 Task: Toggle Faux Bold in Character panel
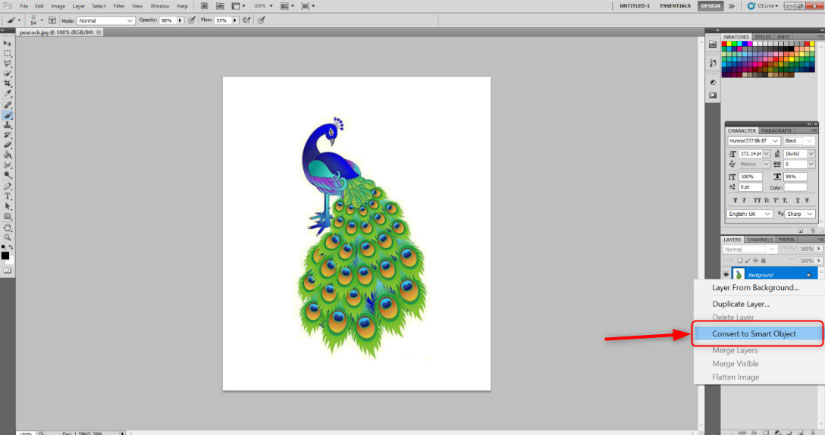click(x=735, y=200)
